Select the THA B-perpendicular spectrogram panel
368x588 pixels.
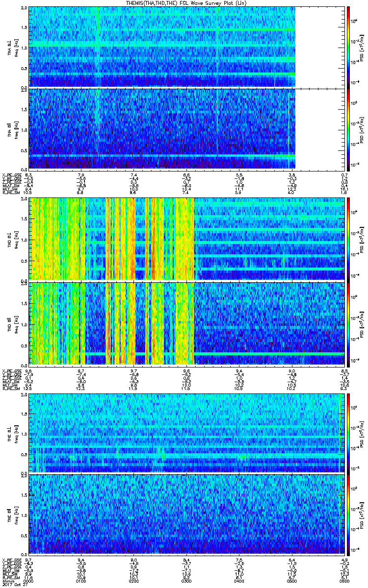point(187,47)
